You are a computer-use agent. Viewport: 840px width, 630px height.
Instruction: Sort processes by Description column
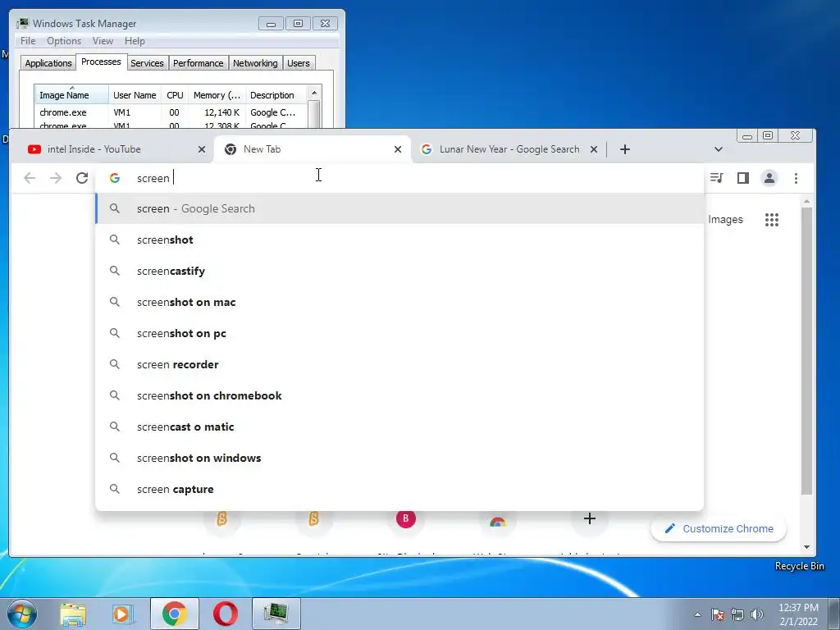click(x=276, y=95)
